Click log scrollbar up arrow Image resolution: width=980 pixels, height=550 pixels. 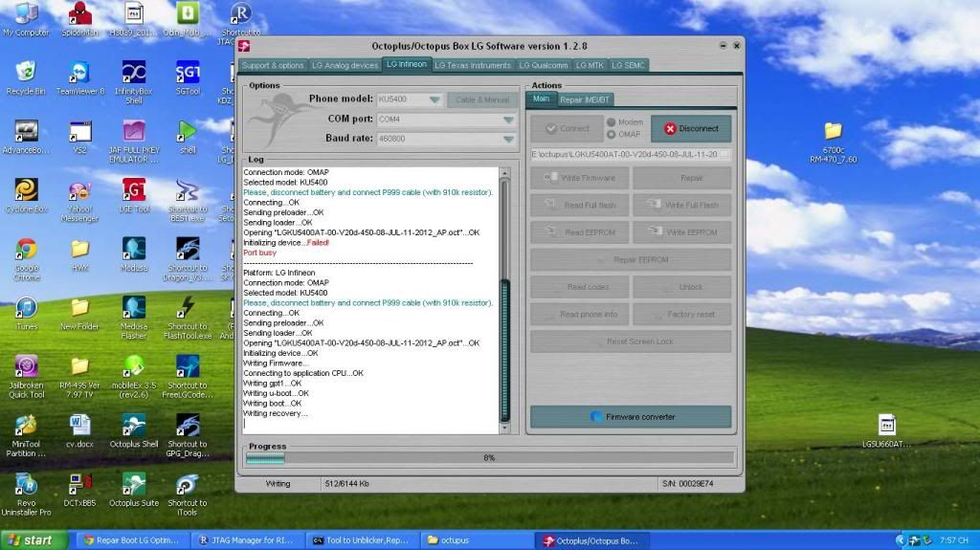[505, 172]
